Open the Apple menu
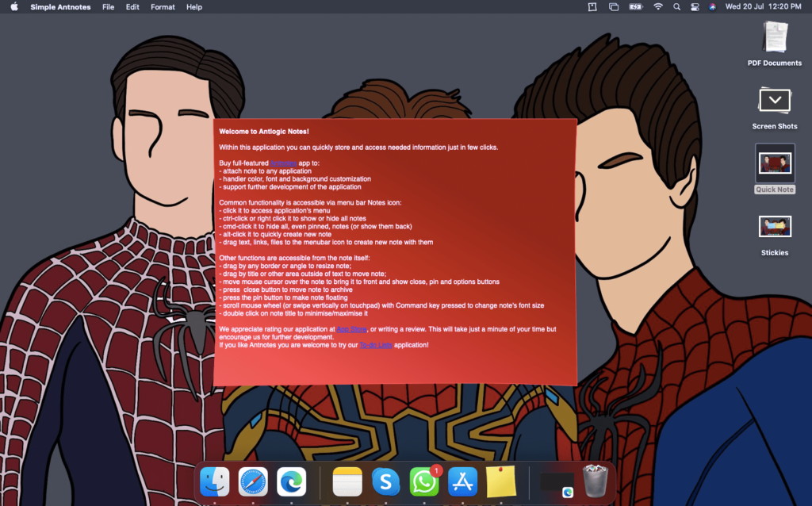This screenshot has width=812, height=506. click(13, 7)
